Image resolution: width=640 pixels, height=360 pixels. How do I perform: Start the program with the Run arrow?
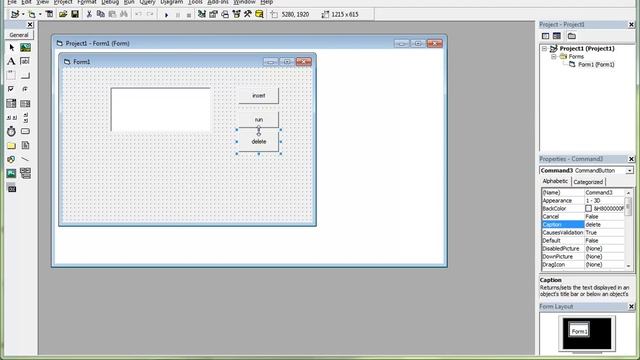166,15
